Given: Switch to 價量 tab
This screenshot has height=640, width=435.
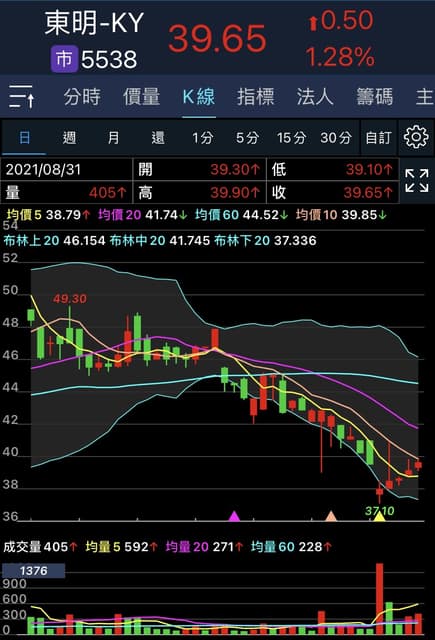Looking at the screenshot, I should [142, 97].
